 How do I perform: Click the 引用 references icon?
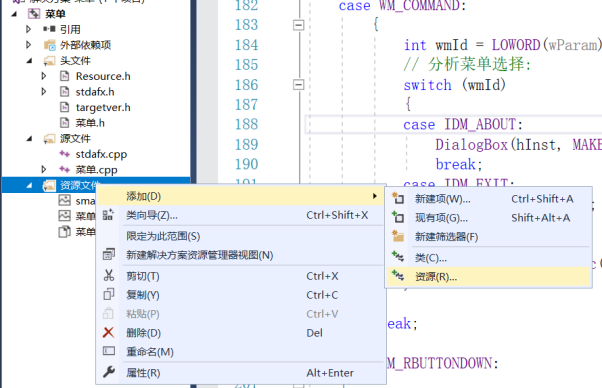[49, 29]
